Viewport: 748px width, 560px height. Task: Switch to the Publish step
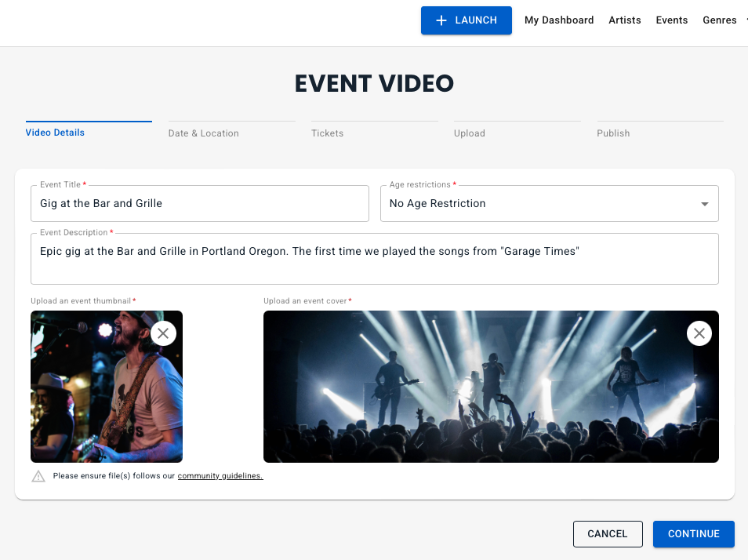tap(660, 130)
